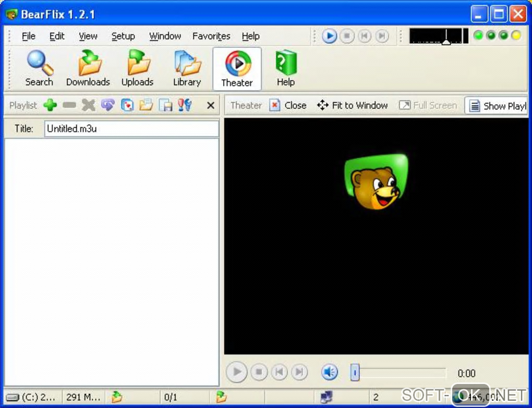
Task: Stop playback in Theater player
Action: [259, 372]
